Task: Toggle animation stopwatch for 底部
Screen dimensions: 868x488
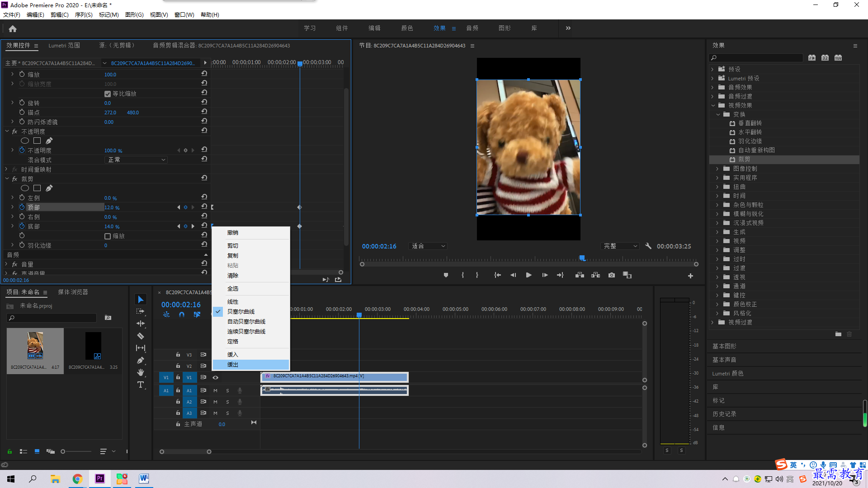Action: 22,226
